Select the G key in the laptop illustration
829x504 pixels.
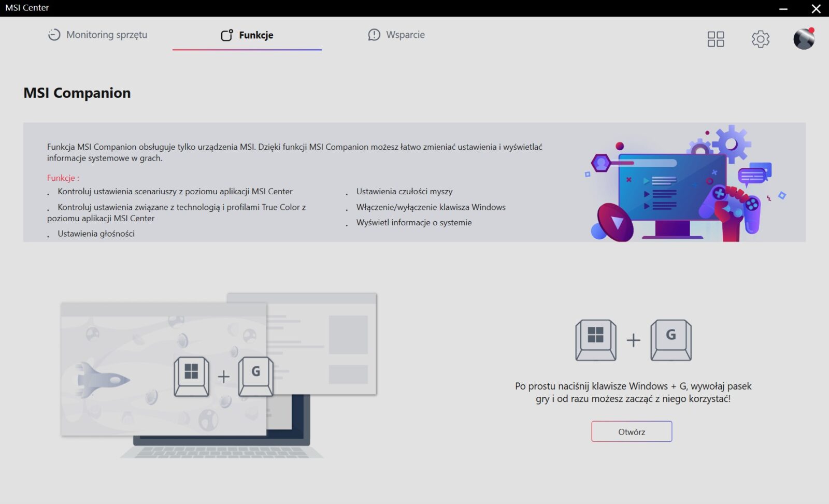[x=255, y=377]
